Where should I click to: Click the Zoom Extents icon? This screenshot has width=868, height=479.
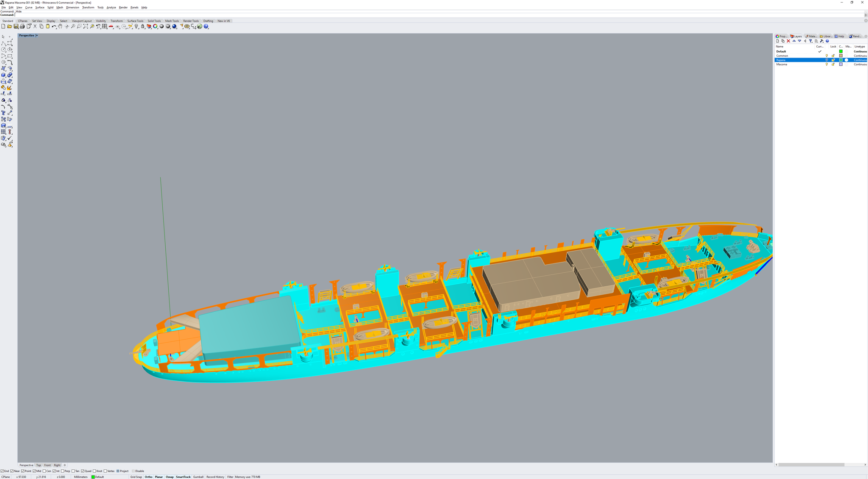[86, 26]
